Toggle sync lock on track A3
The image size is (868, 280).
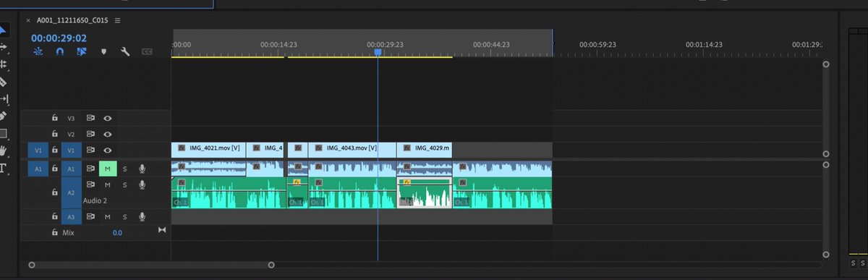tap(91, 216)
